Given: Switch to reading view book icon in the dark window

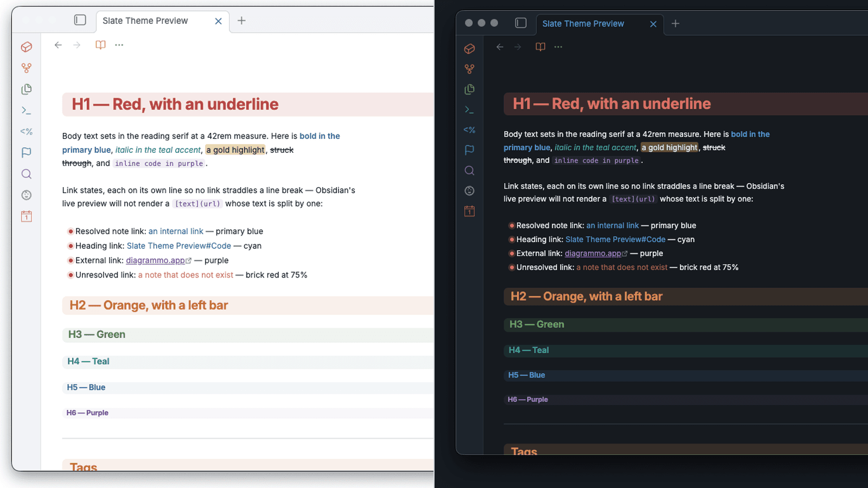Looking at the screenshot, I should pyautogui.click(x=540, y=47).
